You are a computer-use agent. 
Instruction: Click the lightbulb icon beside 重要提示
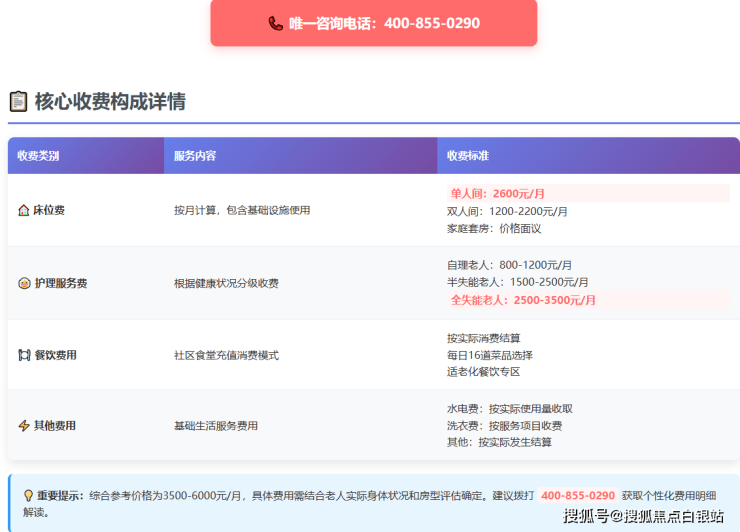click(28, 495)
